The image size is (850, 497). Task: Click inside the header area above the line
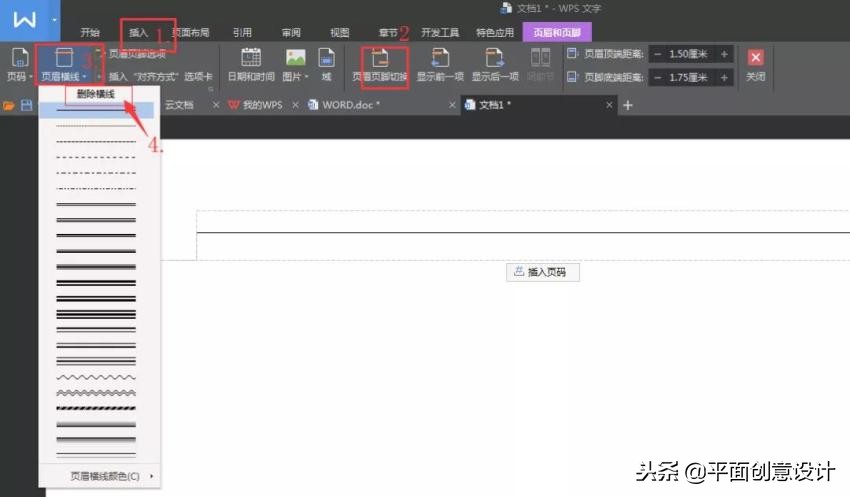[x=523, y=222]
